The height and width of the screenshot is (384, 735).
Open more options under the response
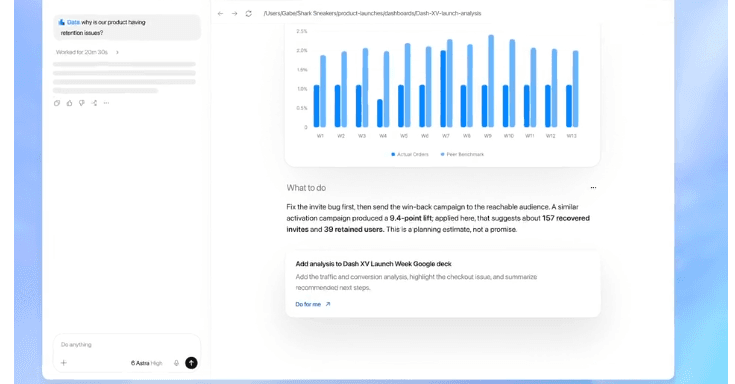[x=106, y=103]
